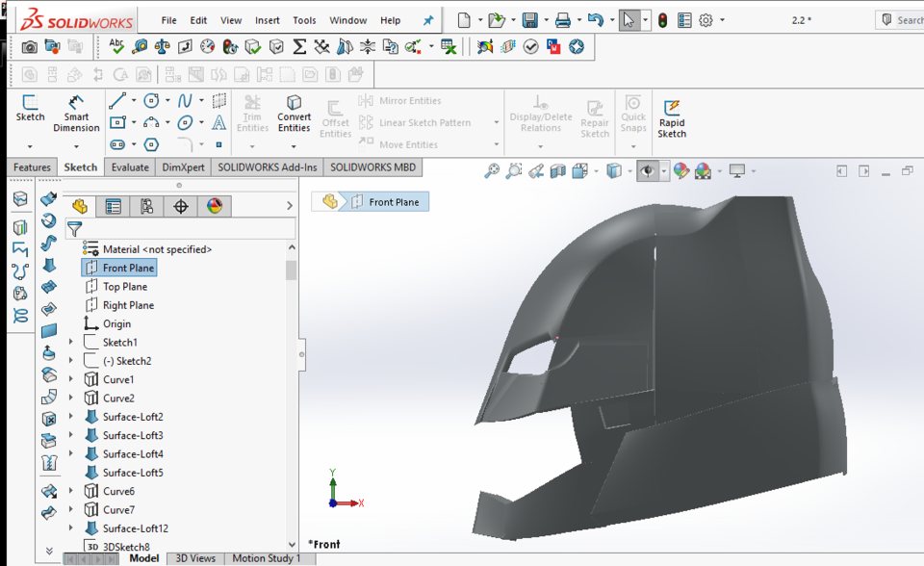This screenshot has width=924, height=566.
Task: Open the View Orientation dropdown
Action: point(597,170)
